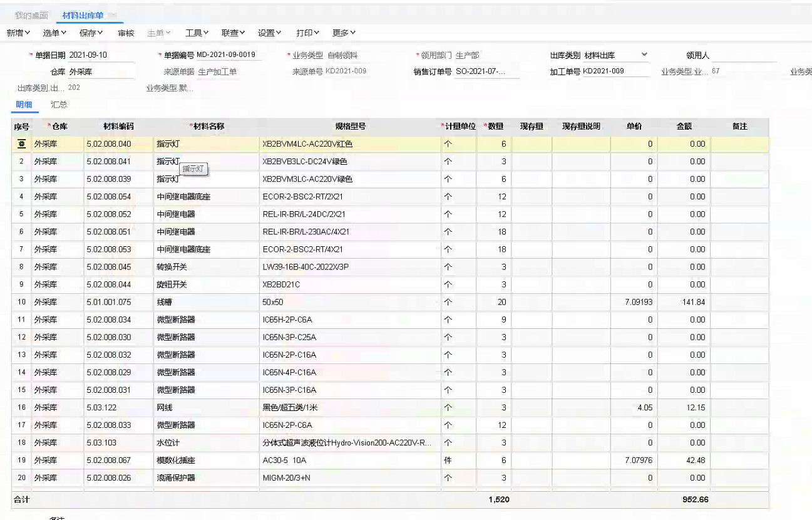Select cell ECOR-2-BSC2-RT/2X21

point(350,197)
